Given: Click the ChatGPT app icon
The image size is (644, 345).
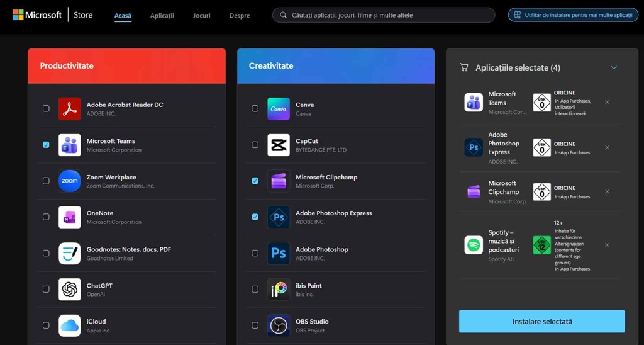Looking at the screenshot, I should coord(70,290).
